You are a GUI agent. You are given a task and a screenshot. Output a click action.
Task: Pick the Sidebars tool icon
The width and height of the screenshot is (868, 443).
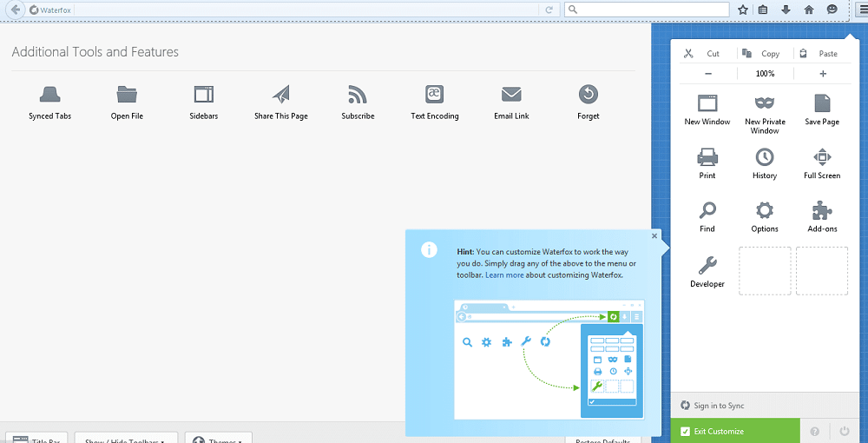204,95
